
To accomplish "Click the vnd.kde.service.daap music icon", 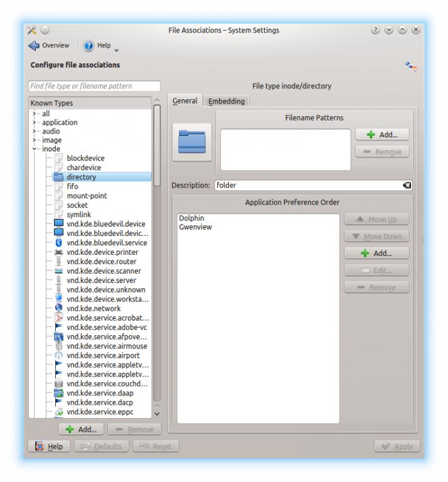I will 59,393.
